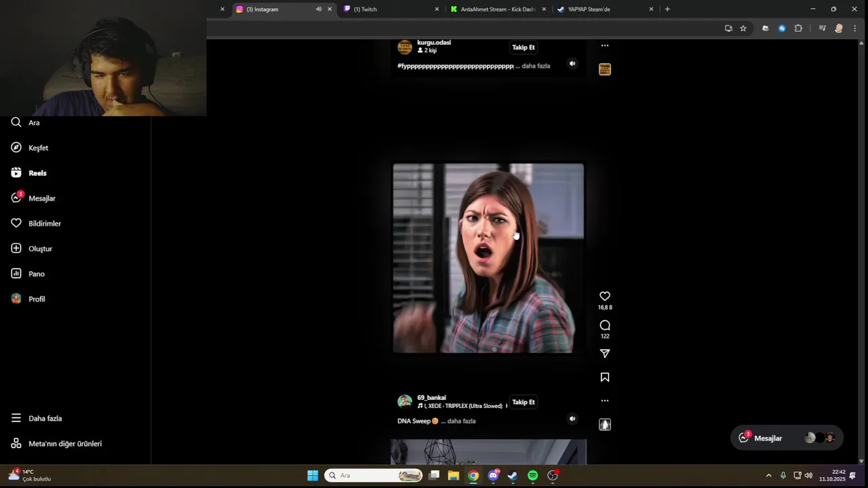Click the taskbar Ara search box
This screenshot has width=868, height=488.
coord(374,476)
